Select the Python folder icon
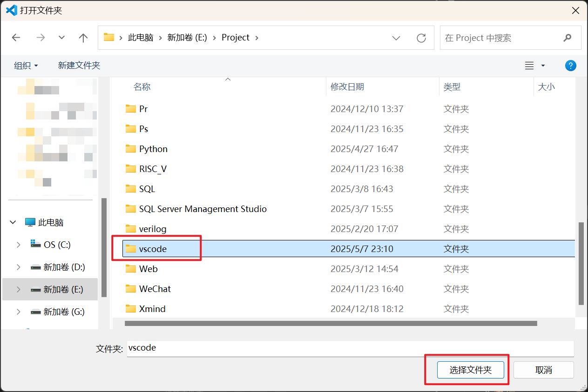Image resolution: width=588 pixels, height=392 pixels. point(131,149)
